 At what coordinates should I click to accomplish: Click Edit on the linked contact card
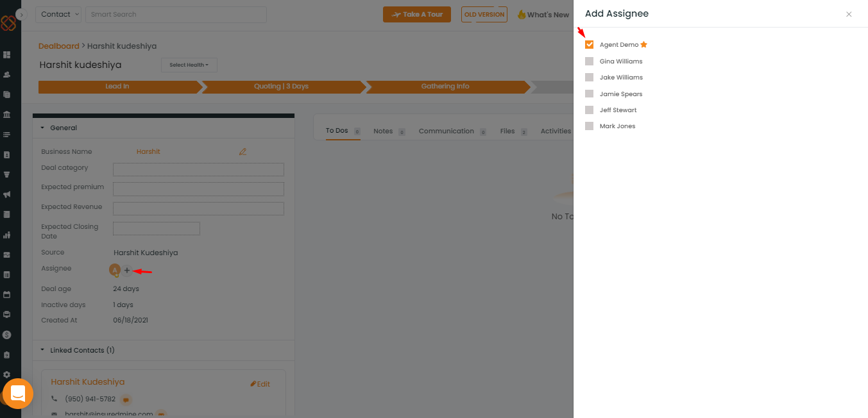(x=260, y=384)
